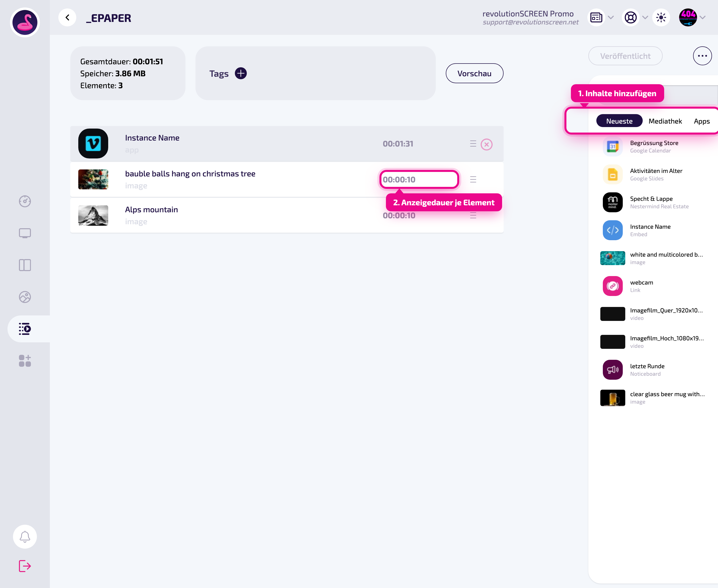Click the Tags label
Viewport: 718px width, 588px height.
[x=219, y=73]
